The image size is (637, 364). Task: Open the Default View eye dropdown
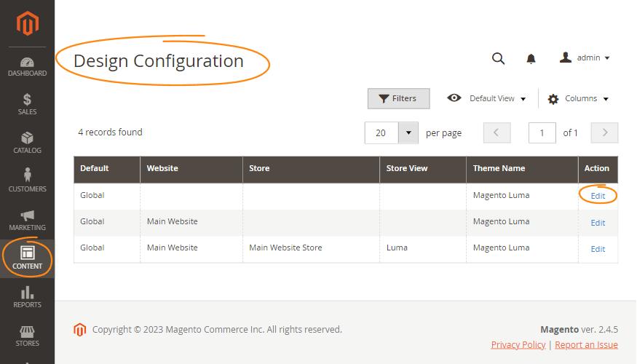[x=487, y=98]
